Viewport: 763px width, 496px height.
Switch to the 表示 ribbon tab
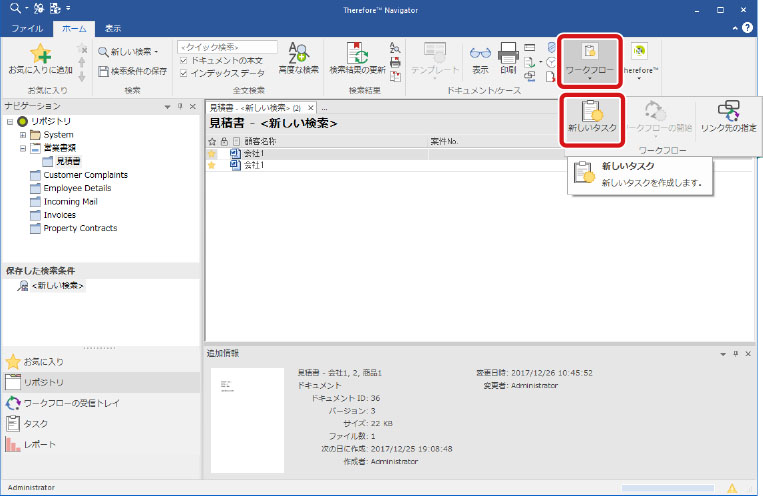113,29
